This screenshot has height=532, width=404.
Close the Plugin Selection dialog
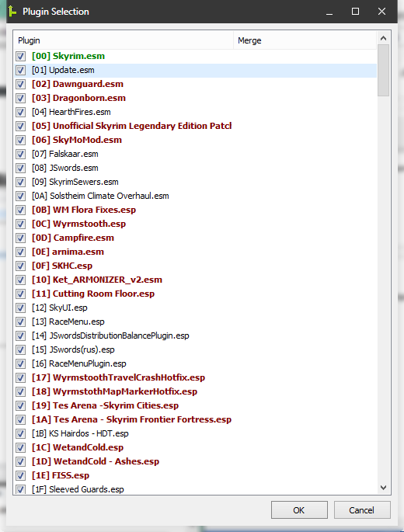(381, 12)
